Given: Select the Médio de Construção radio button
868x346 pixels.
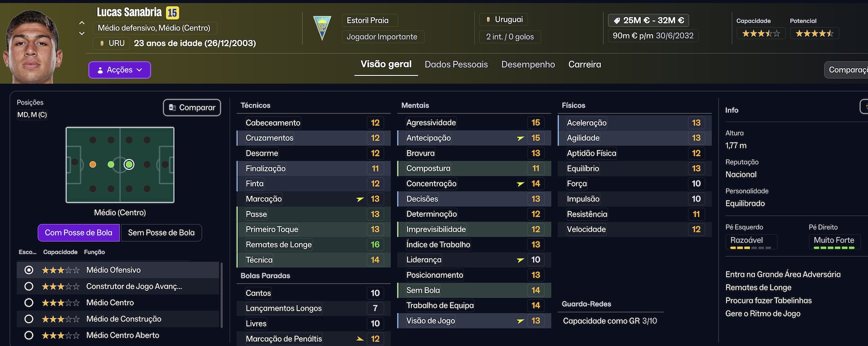Looking at the screenshot, I should pyautogui.click(x=29, y=319).
